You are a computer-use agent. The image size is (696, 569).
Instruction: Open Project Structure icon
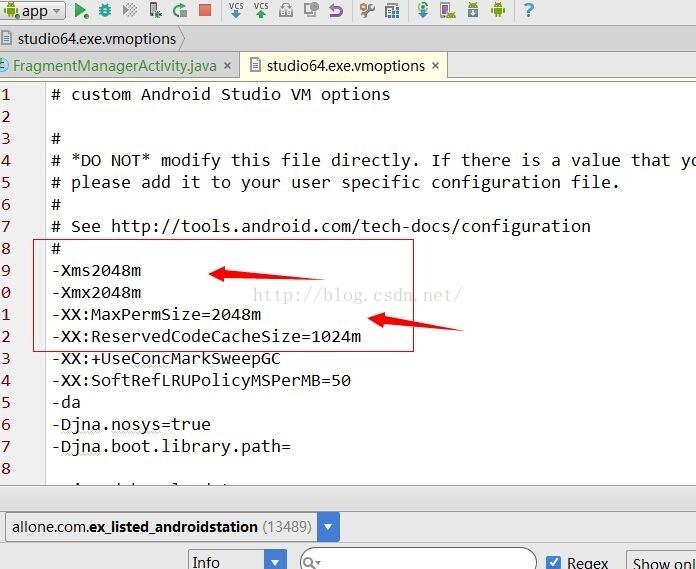tap(392, 10)
